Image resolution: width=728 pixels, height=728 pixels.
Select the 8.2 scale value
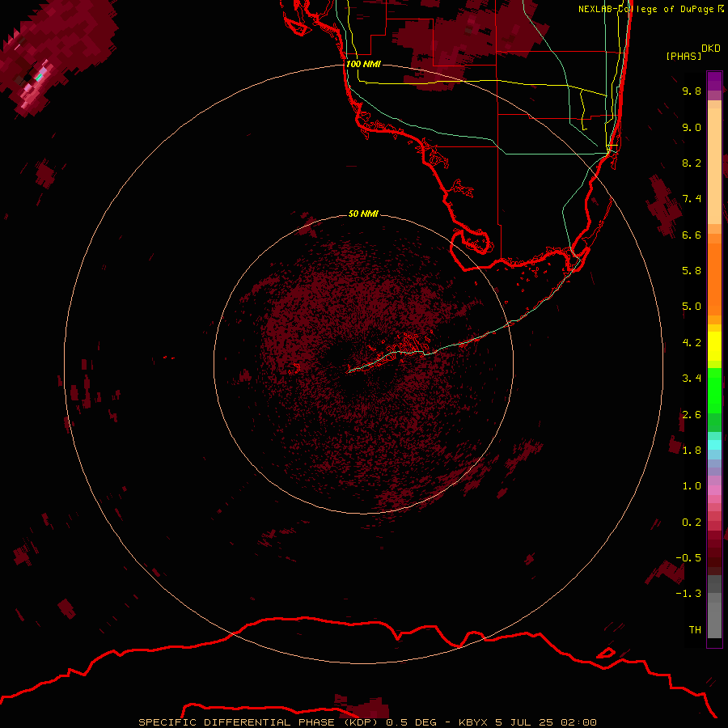(692, 163)
